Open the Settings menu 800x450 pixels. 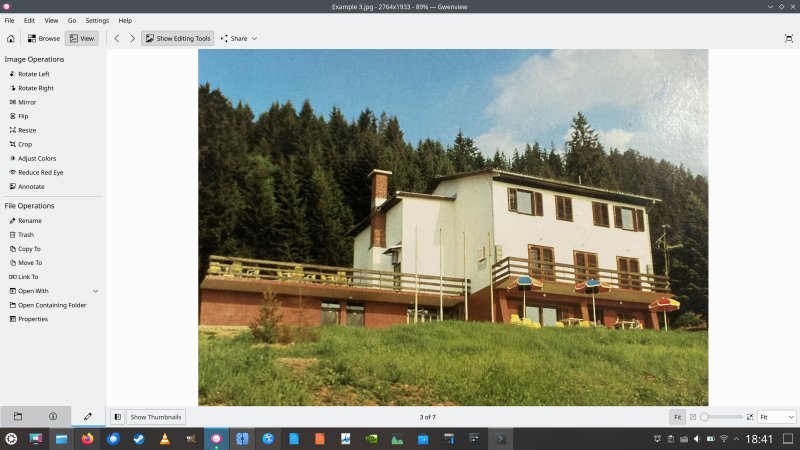click(97, 20)
